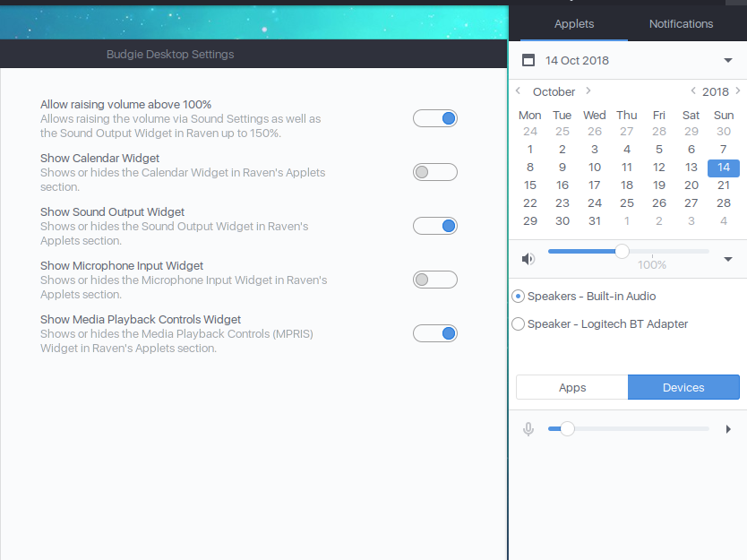Disable raising volume above 100%

click(435, 117)
